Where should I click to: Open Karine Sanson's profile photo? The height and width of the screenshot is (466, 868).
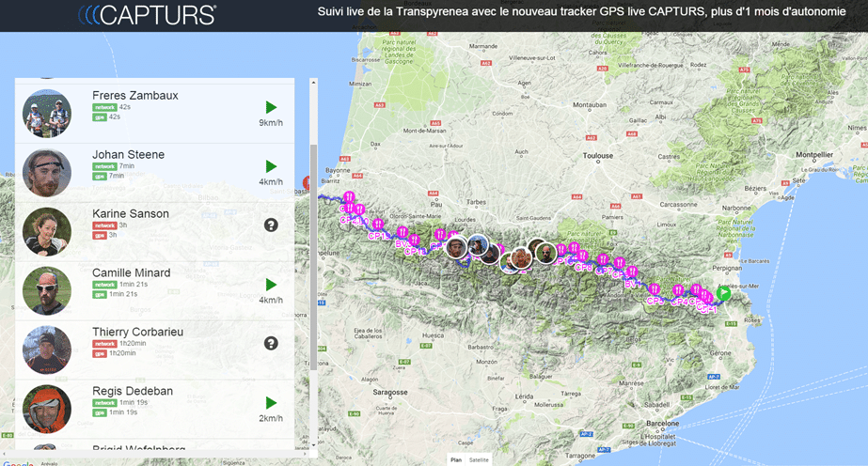(47, 232)
